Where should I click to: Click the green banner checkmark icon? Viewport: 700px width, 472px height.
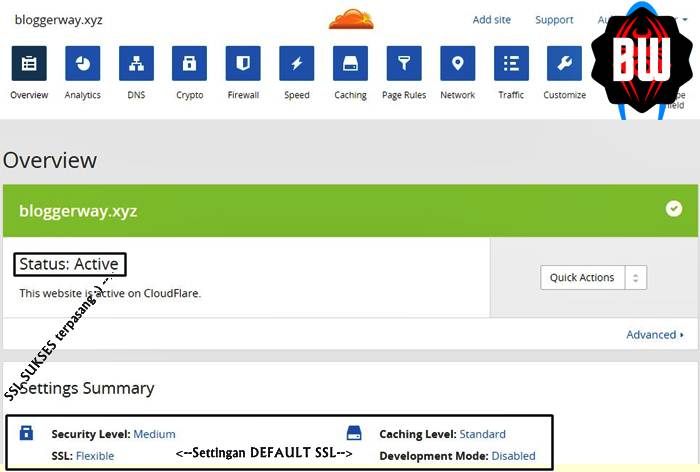click(674, 209)
